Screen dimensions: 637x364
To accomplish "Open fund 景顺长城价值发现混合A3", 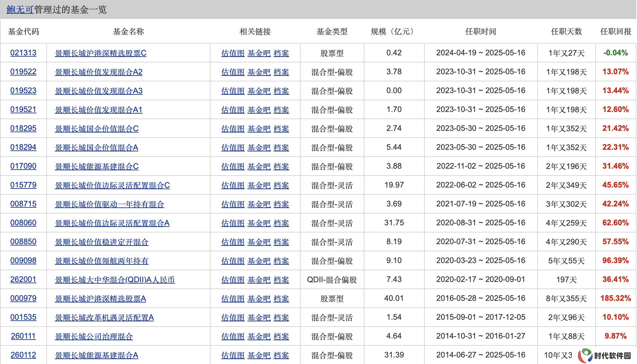I will 99,91.
